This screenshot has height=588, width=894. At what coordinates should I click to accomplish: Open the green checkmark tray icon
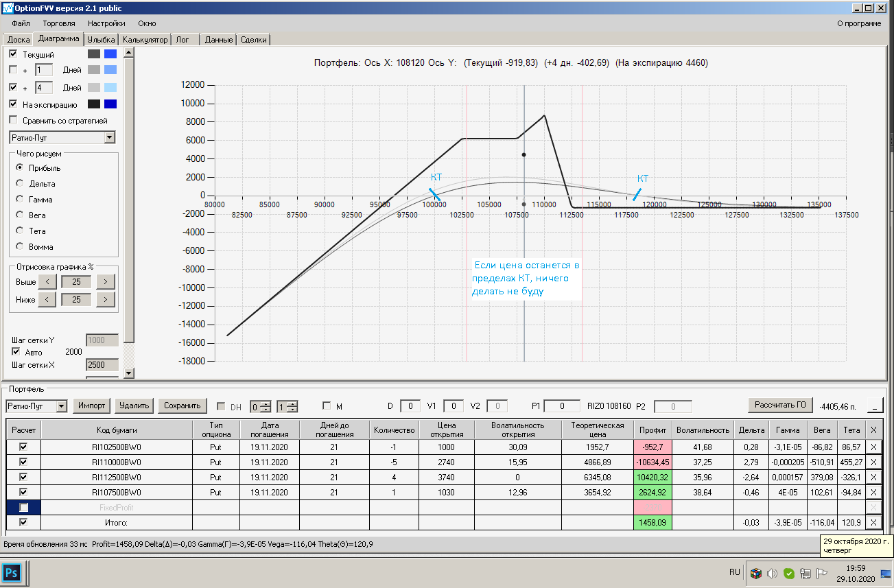[789, 573]
